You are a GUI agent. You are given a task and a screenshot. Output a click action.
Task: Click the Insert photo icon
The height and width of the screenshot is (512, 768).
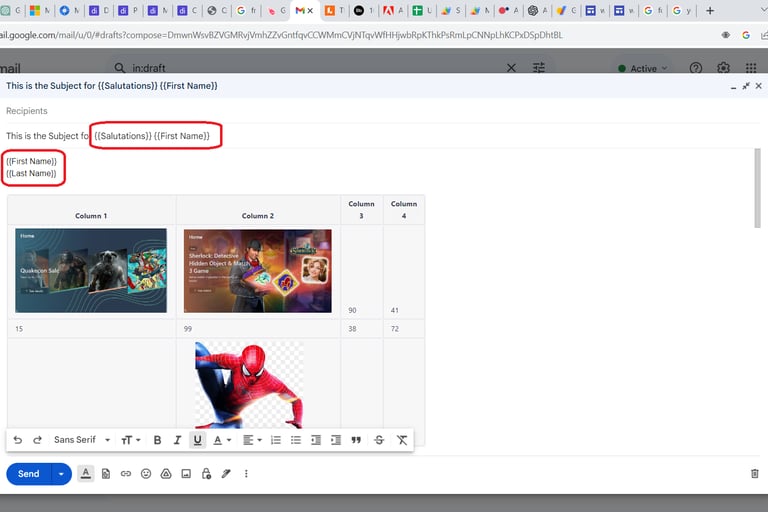[186, 474]
